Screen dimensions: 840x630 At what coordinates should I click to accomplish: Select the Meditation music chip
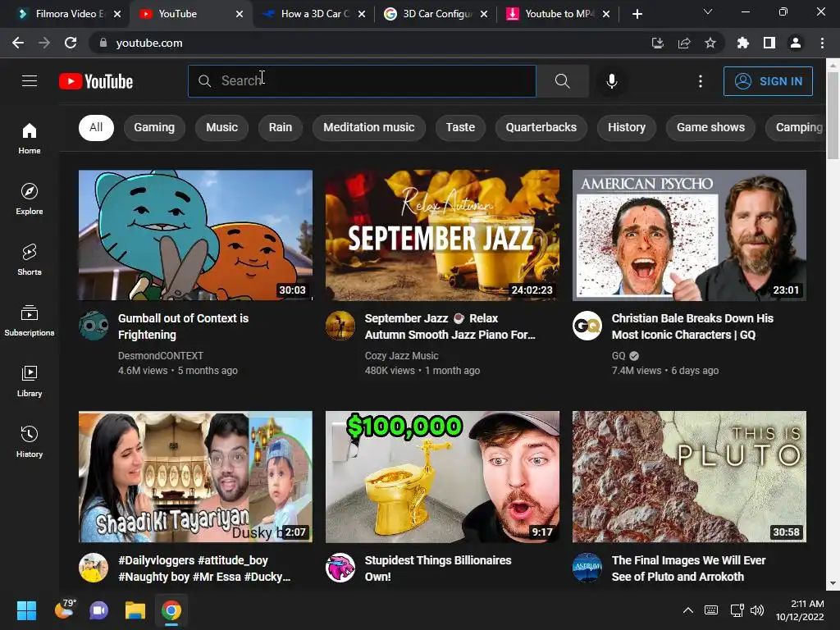tap(368, 127)
